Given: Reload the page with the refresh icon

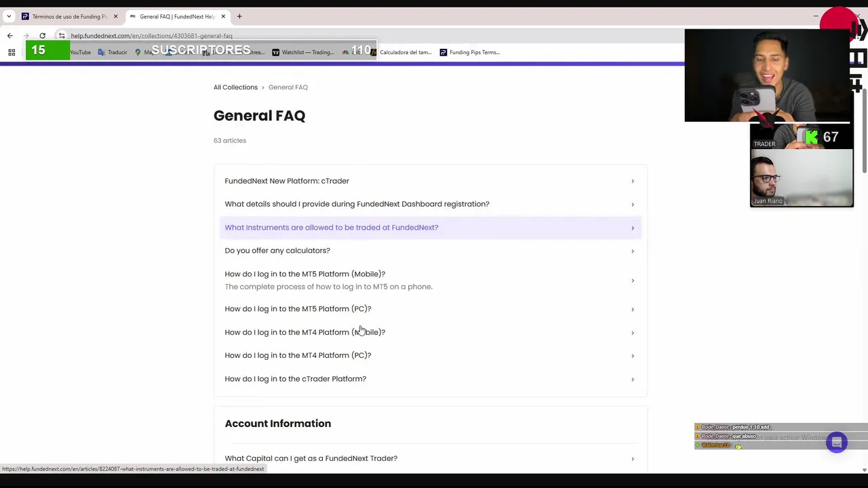Looking at the screenshot, I should click(42, 35).
